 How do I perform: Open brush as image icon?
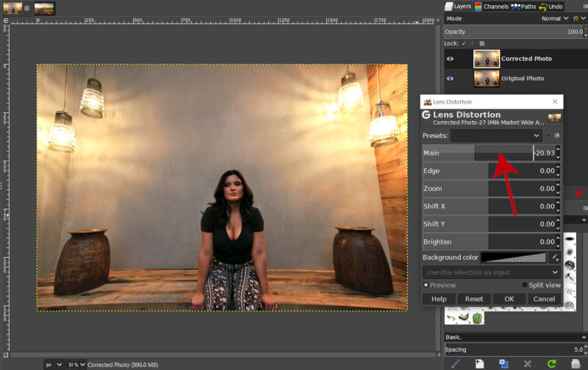[576, 363]
